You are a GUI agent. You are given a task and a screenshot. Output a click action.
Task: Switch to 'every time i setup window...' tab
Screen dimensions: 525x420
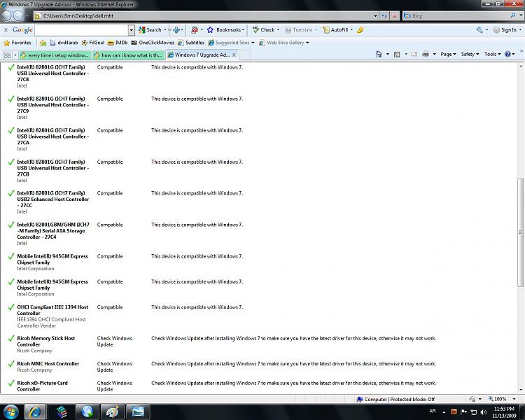pyautogui.click(x=55, y=55)
